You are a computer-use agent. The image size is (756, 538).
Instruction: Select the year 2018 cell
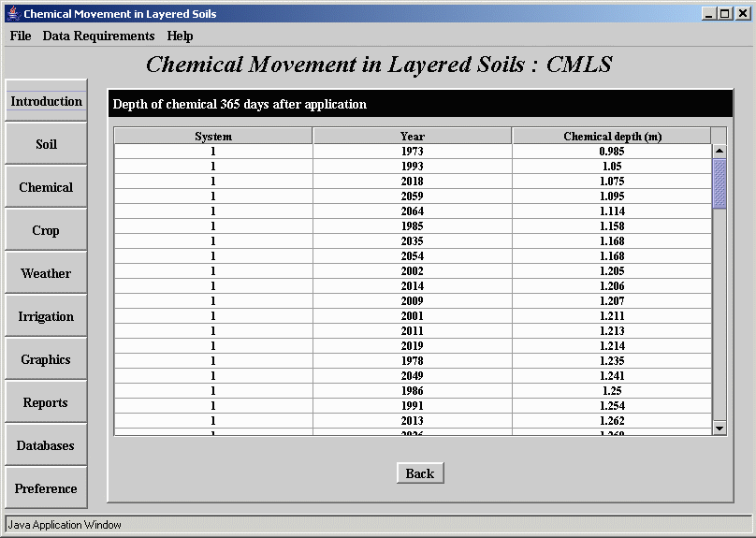pos(413,182)
